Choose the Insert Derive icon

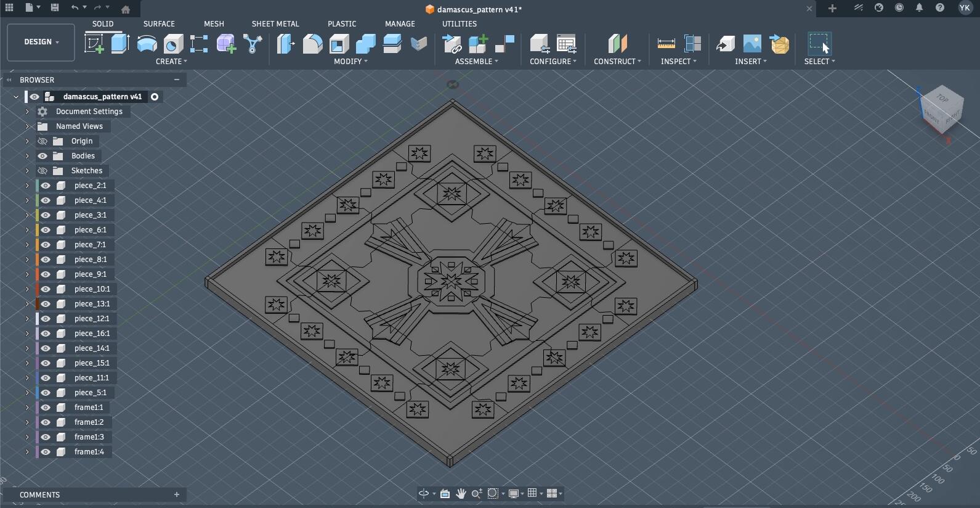point(726,44)
